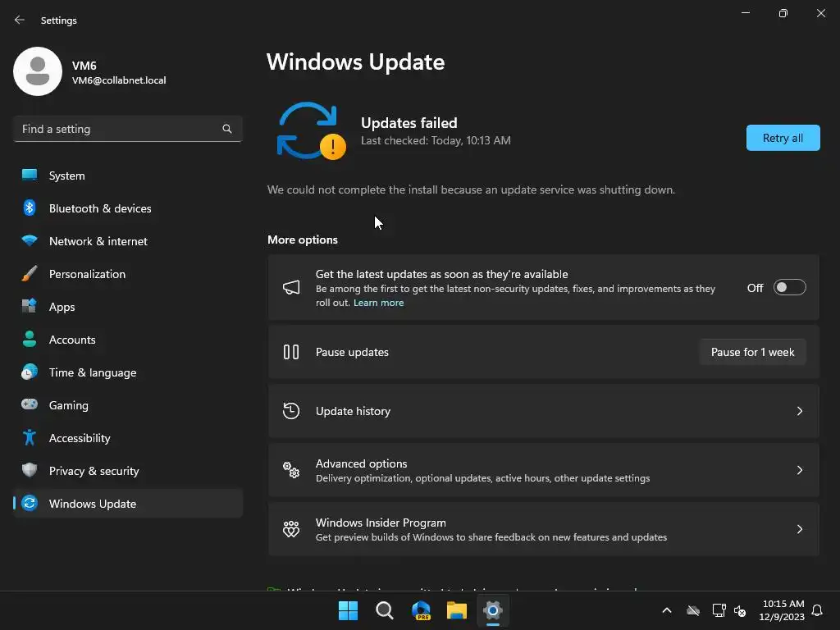Click the history clock icon
The height and width of the screenshot is (630, 840).
tap(291, 411)
